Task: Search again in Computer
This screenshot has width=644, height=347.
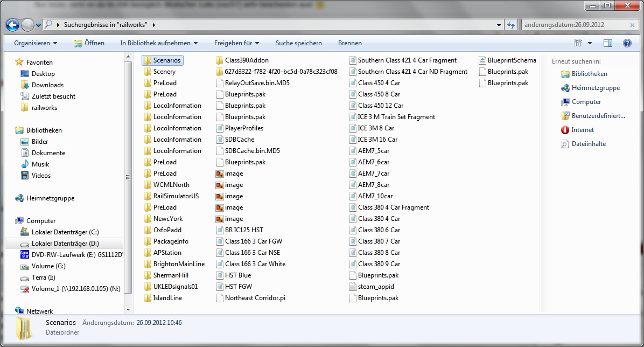Action: (x=586, y=102)
